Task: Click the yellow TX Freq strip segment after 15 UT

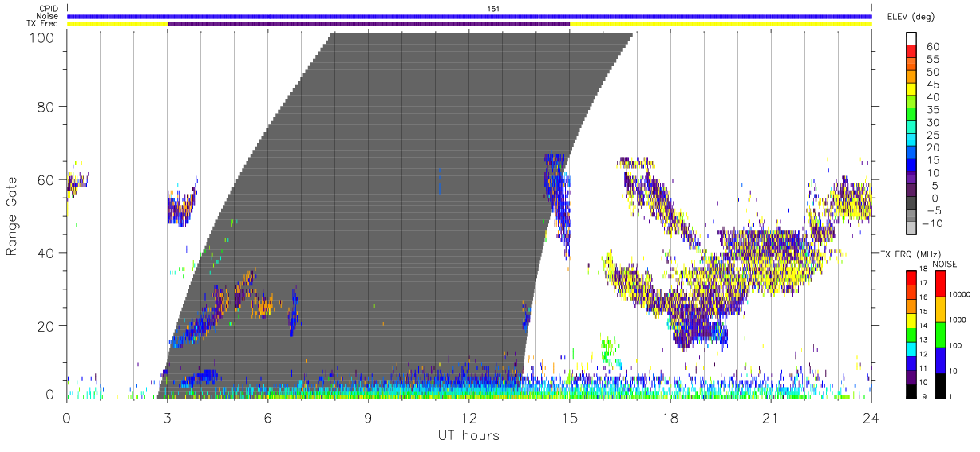Action: pyautogui.click(x=721, y=24)
